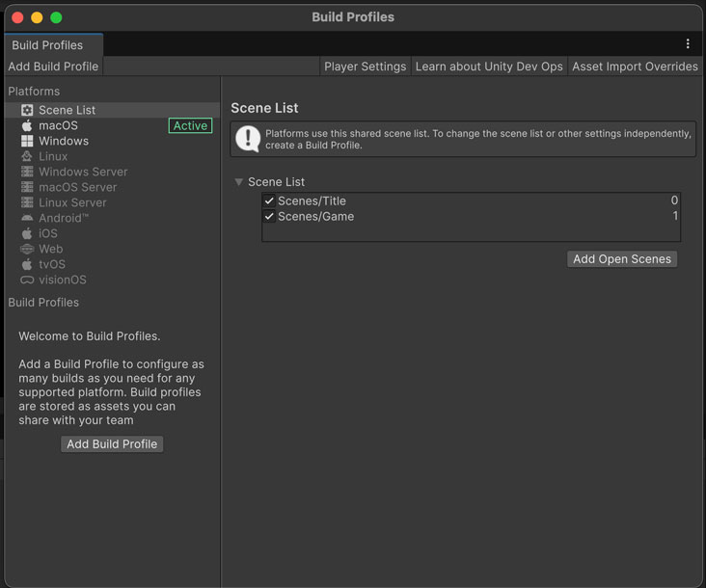Image resolution: width=706 pixels, height=588 pixels.
Task: Uncheck the Scenes/Game checkbox
Action: pos(269,216)
